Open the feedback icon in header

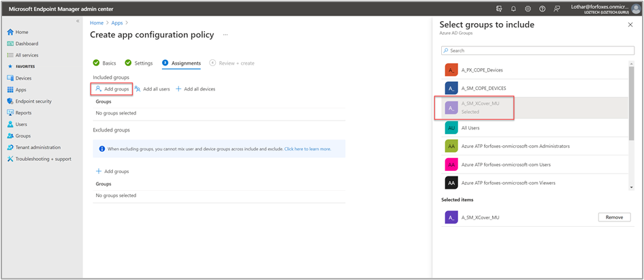coord(557,9)
